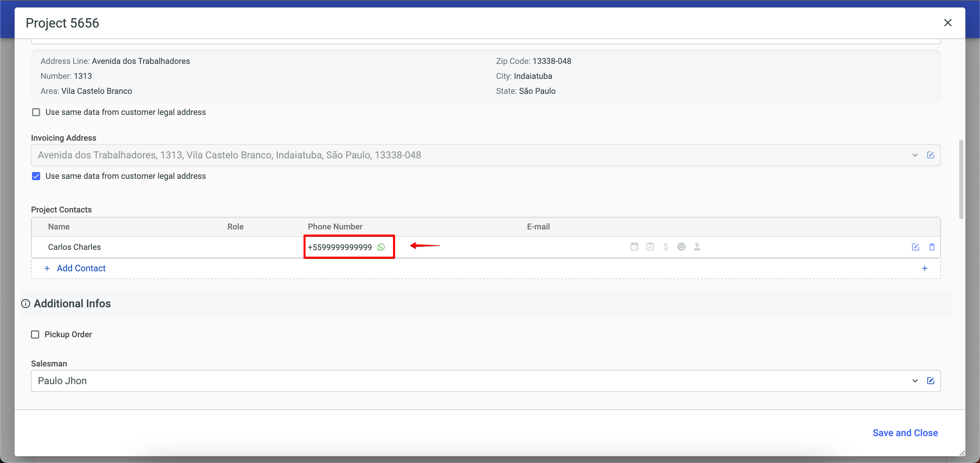Viewport: 980px width, 463px height.
Task: Check the upper same-as-legal-address checkbox
Action: (36, 112)
